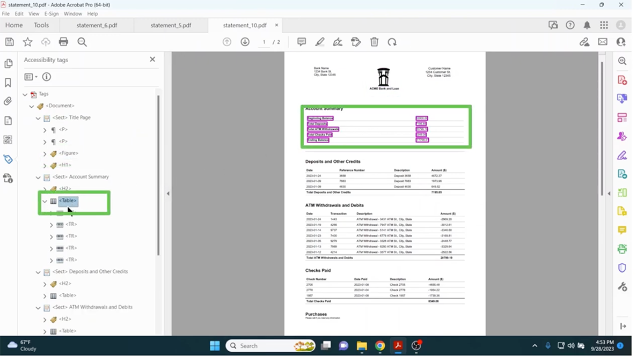Click the Save file icon
Viewport: 644px width, 363px height.
tap(9, 42)
